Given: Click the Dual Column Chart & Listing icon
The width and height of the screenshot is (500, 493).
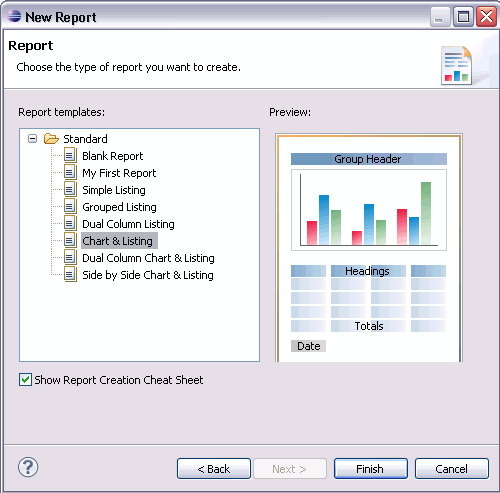Looking at the screenshot, I should tap(70, 257).
